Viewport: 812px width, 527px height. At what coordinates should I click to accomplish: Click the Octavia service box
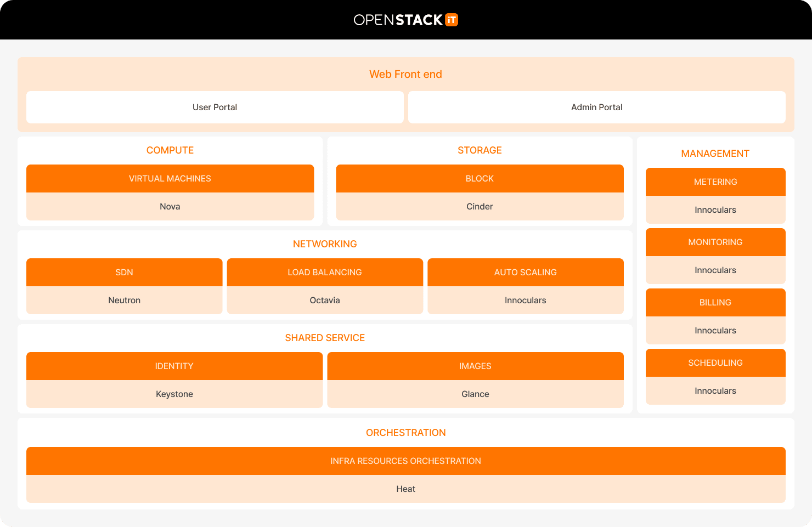pyautogui.click(x=324, y=301)
